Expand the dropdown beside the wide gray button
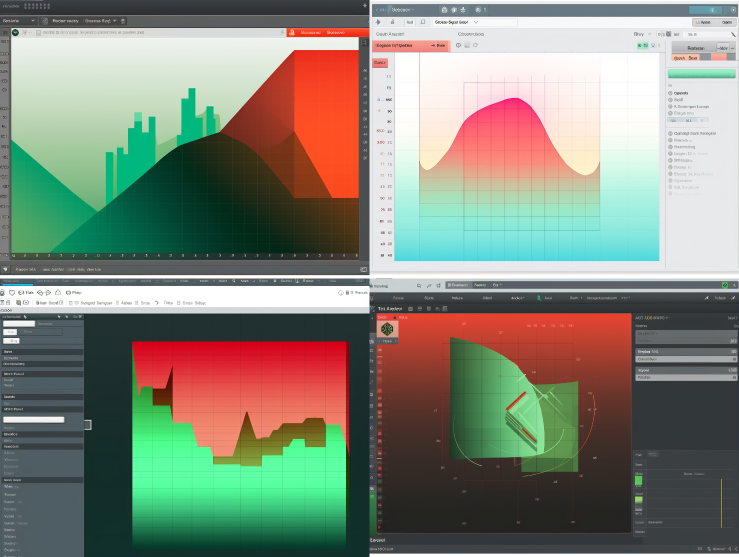The image size is (739, 557). point(722,47)
